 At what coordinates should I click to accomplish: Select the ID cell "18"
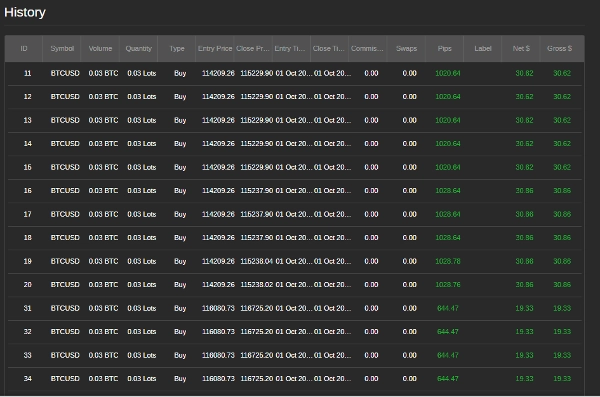(x=28, y=238)
